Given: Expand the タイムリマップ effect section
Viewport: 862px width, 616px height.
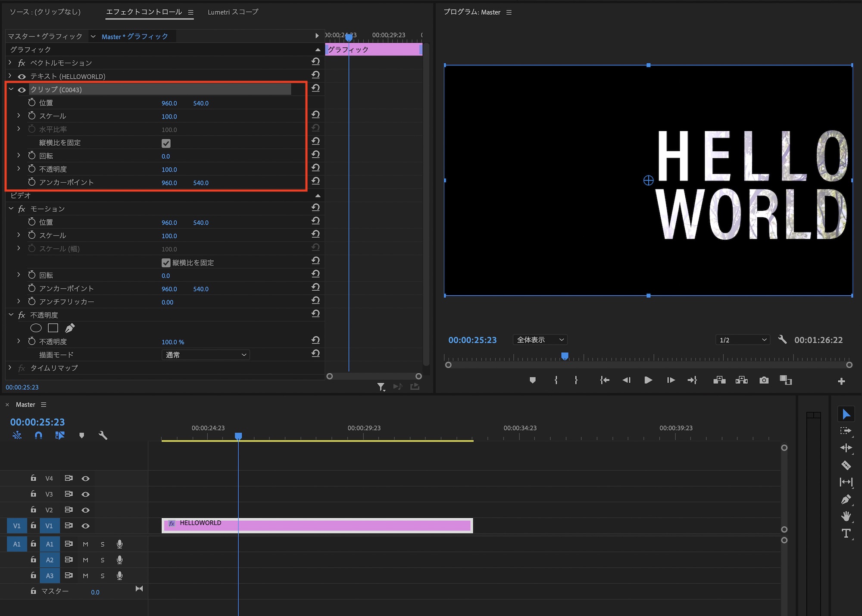Looking at the screenshot, I should pos(10,368).
